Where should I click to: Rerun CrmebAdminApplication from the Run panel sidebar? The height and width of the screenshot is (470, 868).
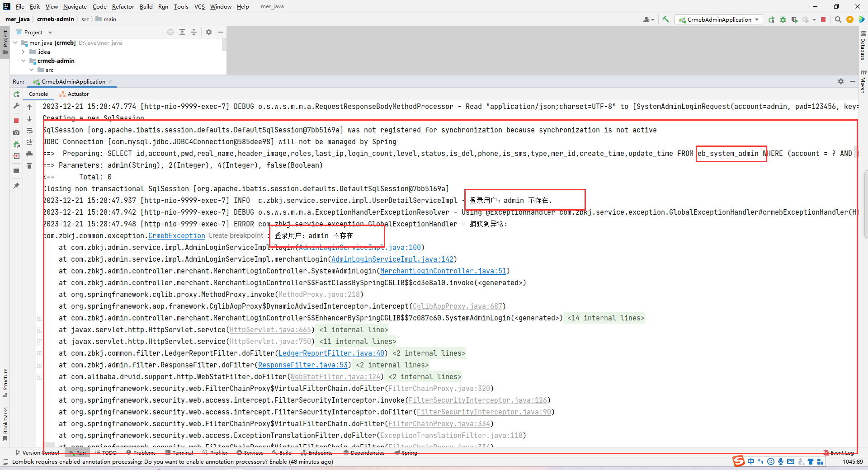[x=16, y=94]
